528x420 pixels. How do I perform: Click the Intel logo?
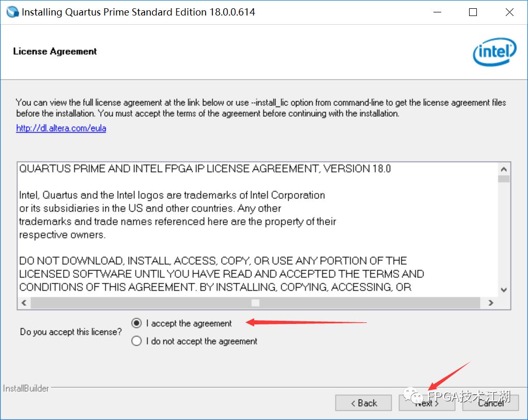click(494, 52)
